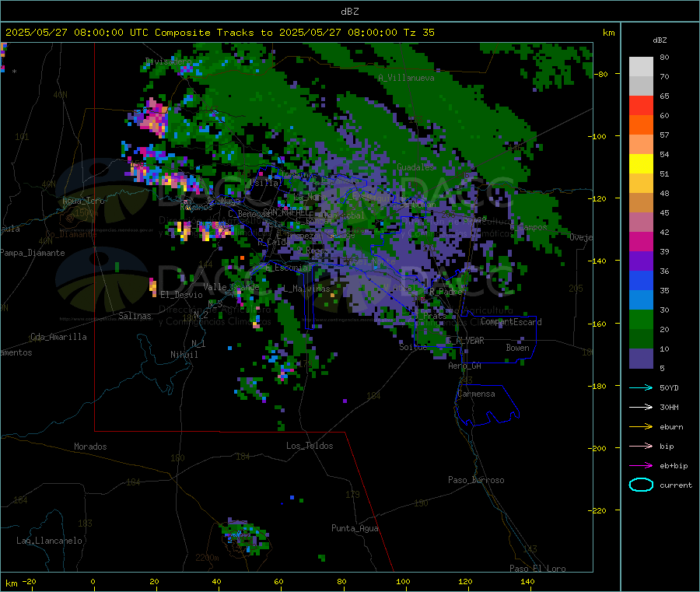The image size is (700, 592).
Task: Select the red 65 dBZ color swatch
Action: (x=641, y=105)
